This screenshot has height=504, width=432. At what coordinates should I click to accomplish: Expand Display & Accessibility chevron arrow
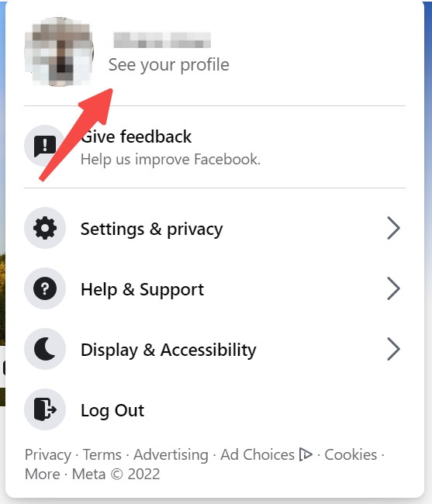click(393, 349)
